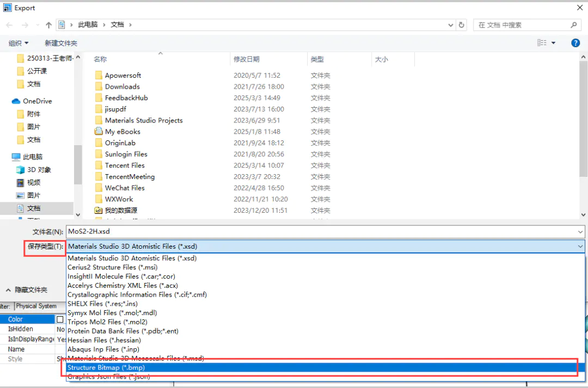Choose Abaqus Inp Files (*.inp)
This screenshot has width=588, height=388.
[x=103, y=349]
